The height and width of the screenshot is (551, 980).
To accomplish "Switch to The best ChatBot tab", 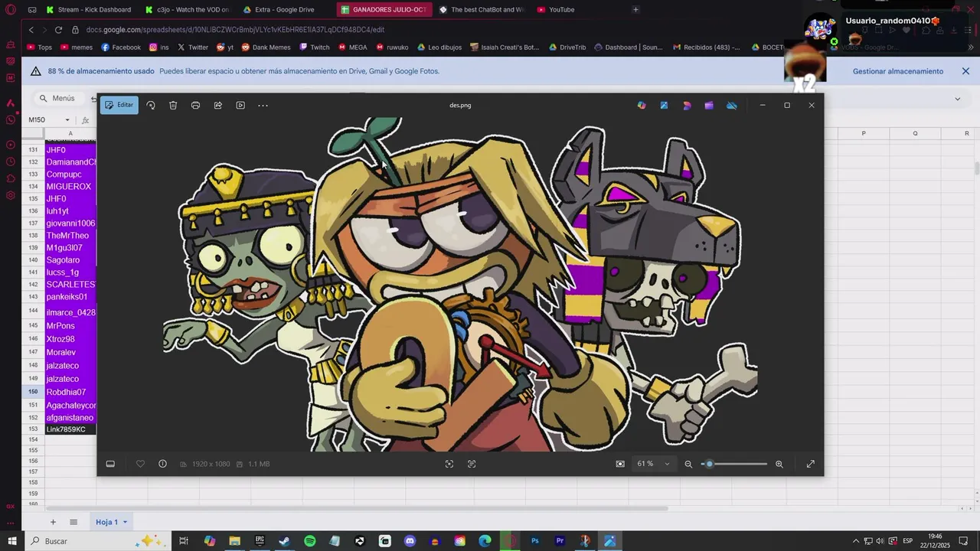I will pos(481,9).
